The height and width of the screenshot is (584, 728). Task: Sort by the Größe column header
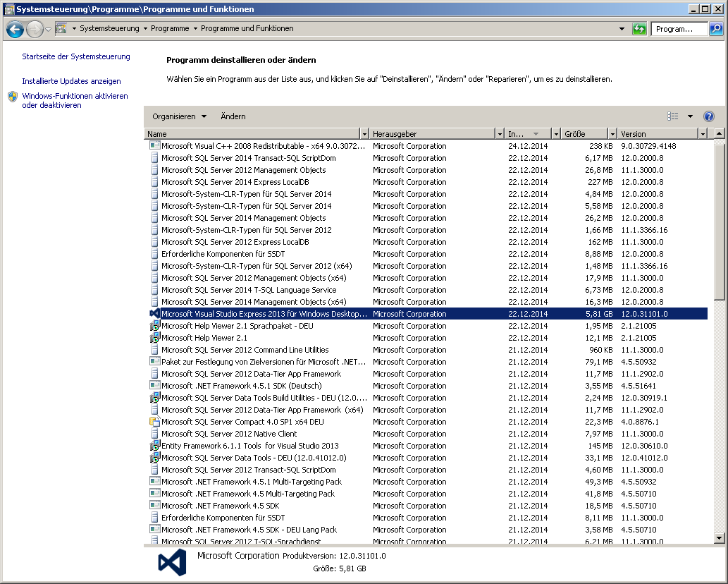pos(584,134)
